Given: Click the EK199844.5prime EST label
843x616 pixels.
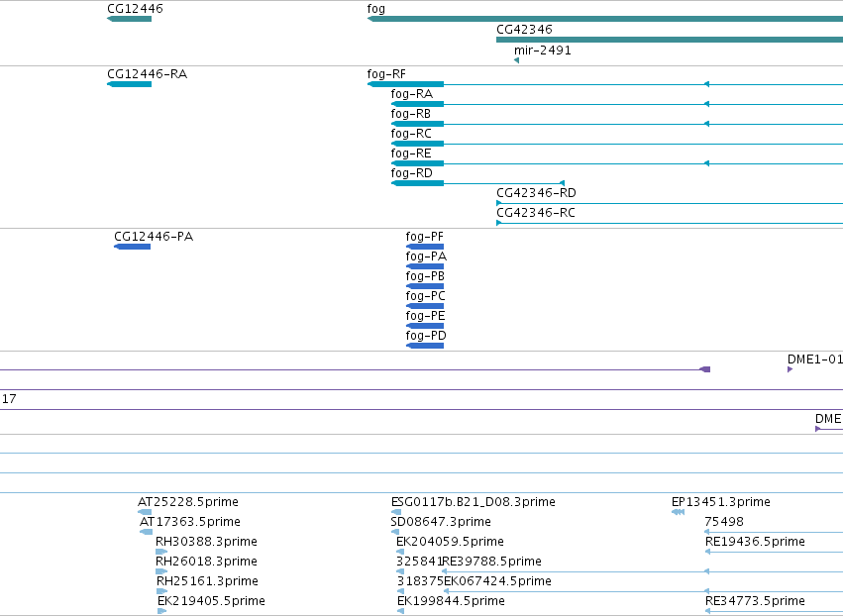Looking at the screenshot, I should (x=451, y=601).
